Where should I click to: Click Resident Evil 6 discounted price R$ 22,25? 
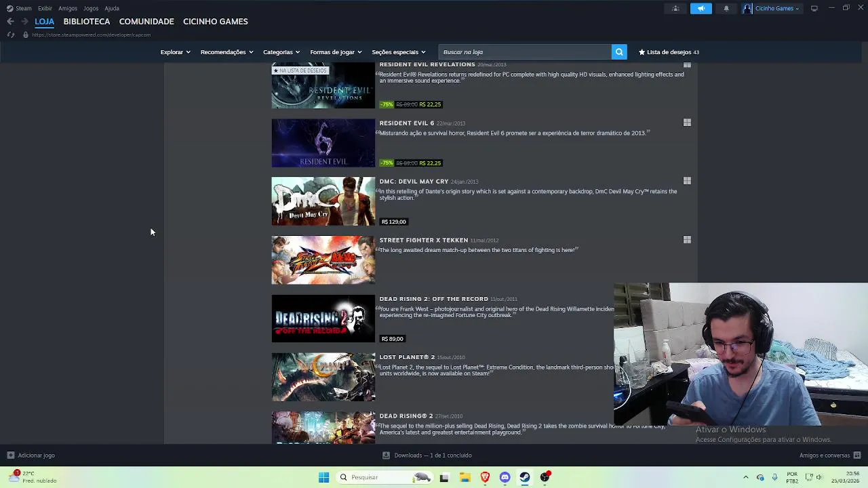pyautogui.click(x=430, y=163)
